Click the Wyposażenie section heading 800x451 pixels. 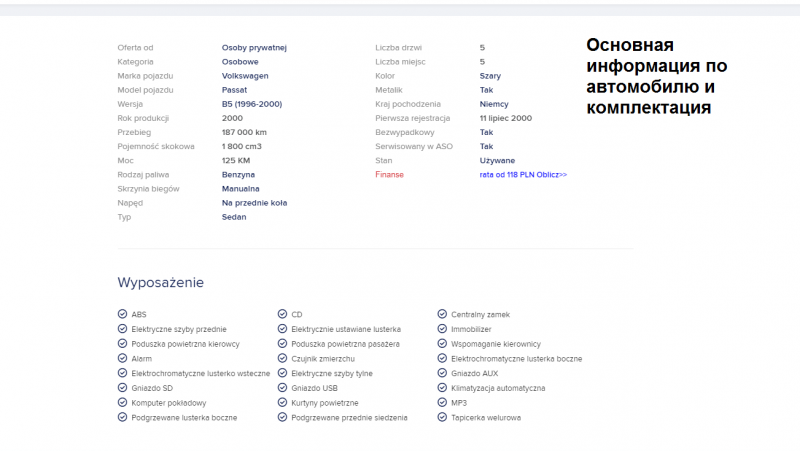tap(160, 283)
